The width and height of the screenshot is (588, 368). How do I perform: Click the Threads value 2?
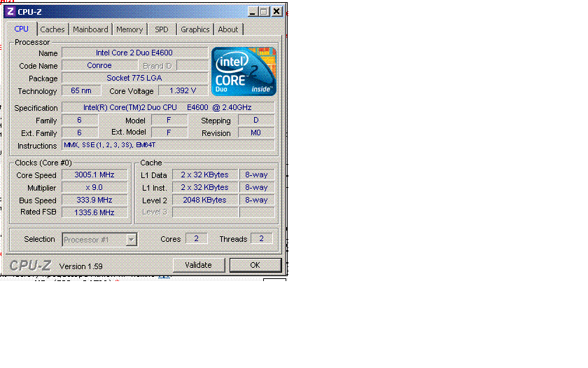261,238
